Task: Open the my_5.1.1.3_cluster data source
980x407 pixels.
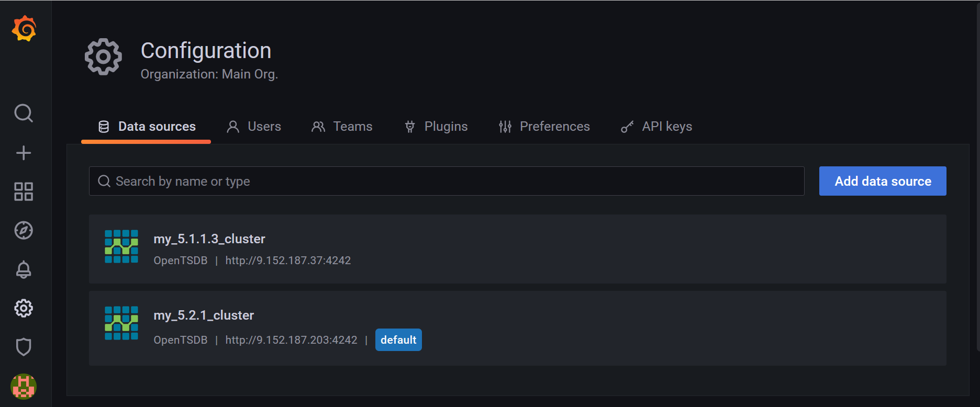Action: click(209, 239)
